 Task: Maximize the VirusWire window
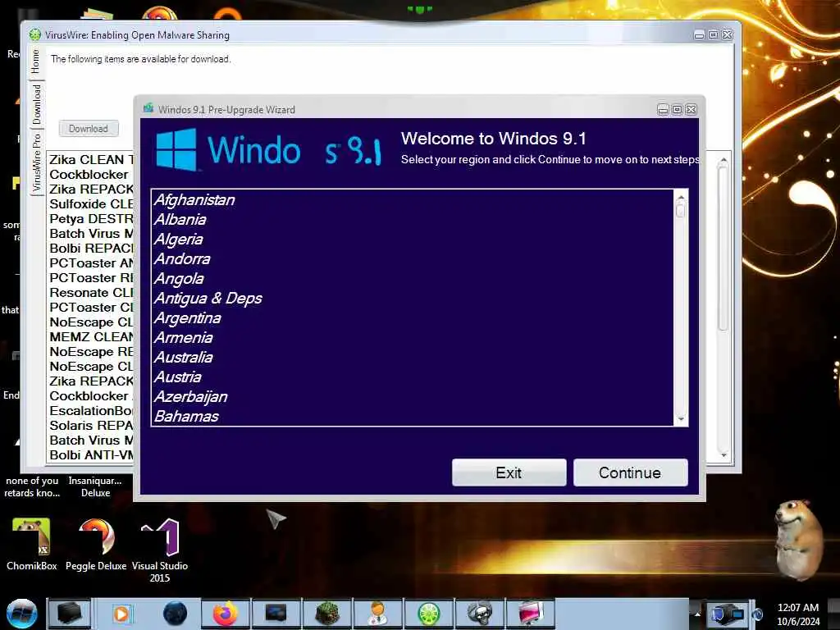coord(714,34)
